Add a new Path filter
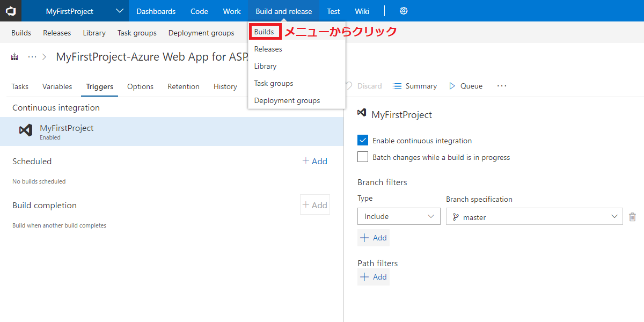This screenshot has width=644, height=322. 374,277
